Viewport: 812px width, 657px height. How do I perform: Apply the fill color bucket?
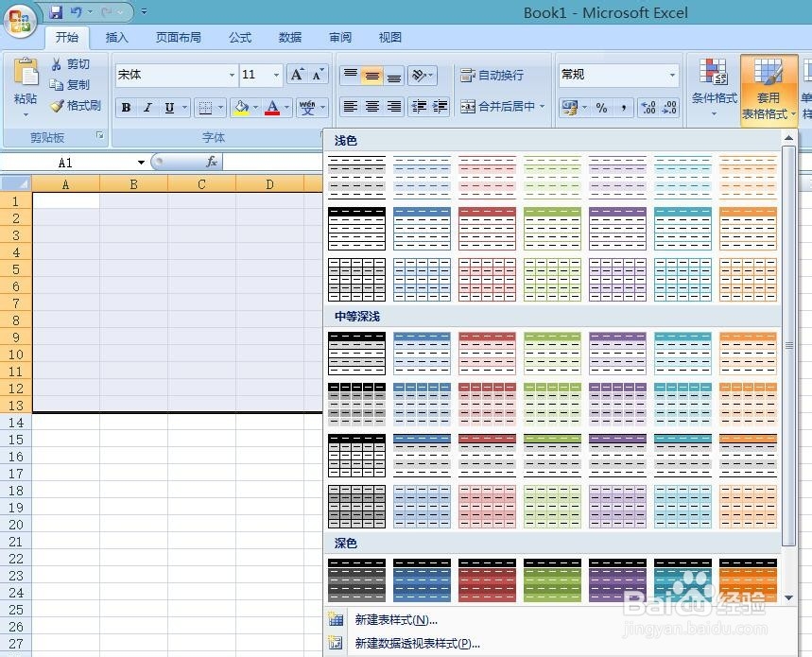click(x=241, y=107)
